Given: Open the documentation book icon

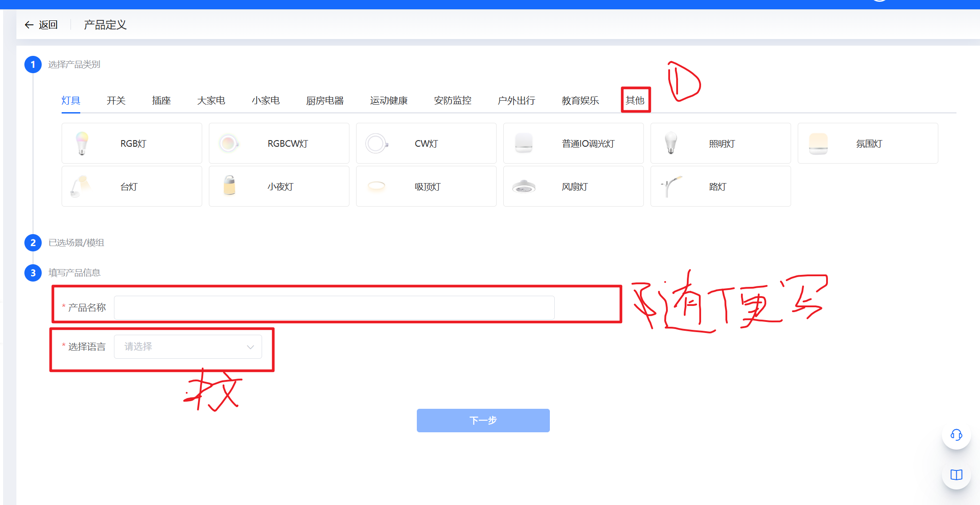Looking at the screenshot, I should 956,475.
